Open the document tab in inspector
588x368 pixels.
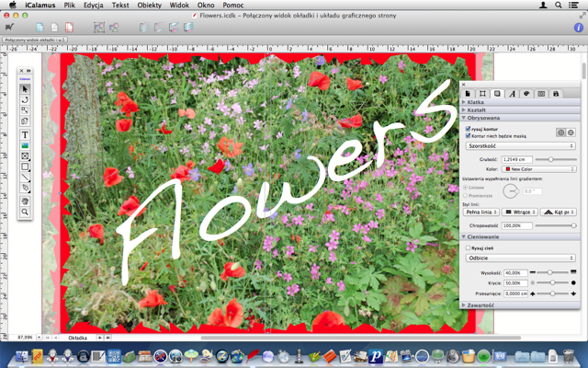click(468, 94)
